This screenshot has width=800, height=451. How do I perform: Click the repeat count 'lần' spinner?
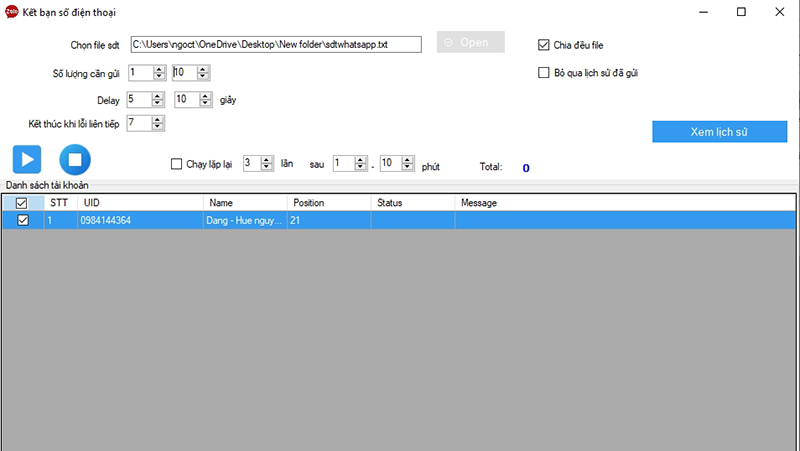(252, 164)
